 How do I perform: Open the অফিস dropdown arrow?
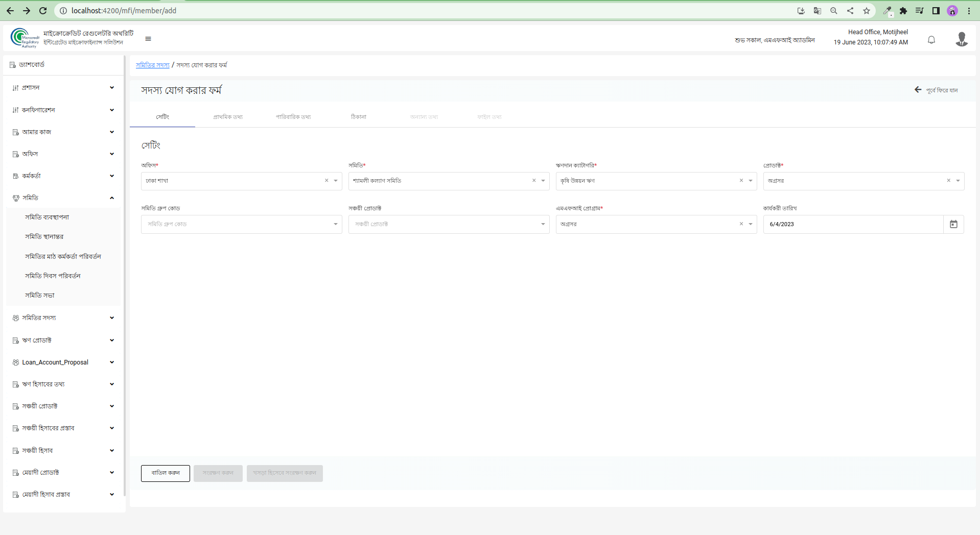pos(336,181)
